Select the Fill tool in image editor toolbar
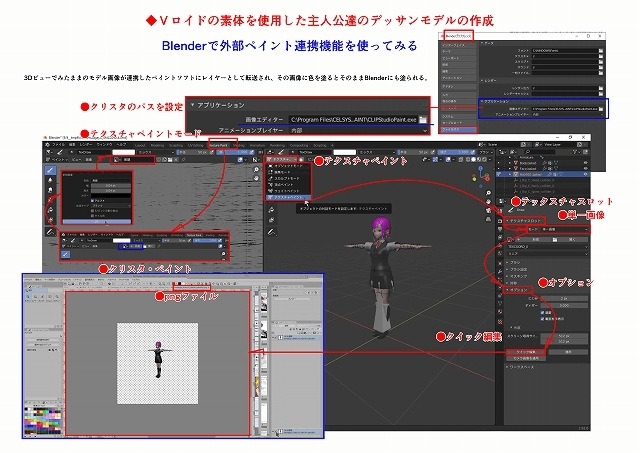The height and width of the screenshot is (453, 640). (50, 210)
